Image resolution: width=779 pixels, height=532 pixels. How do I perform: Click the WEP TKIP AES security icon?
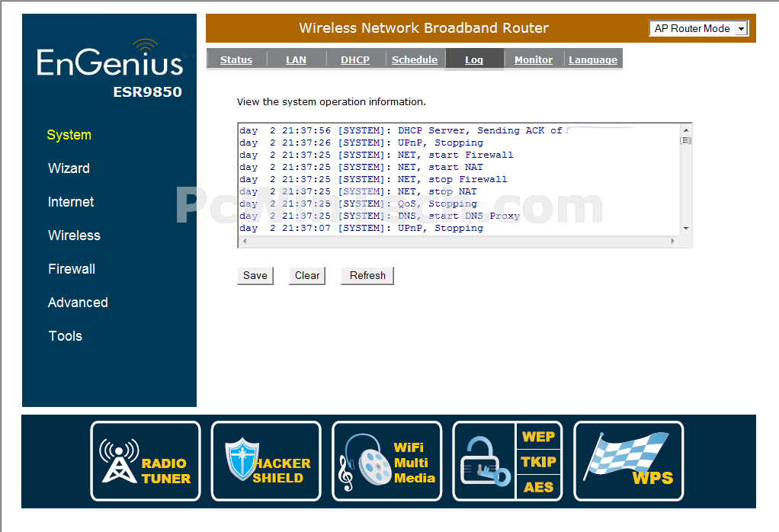point(508,461)
